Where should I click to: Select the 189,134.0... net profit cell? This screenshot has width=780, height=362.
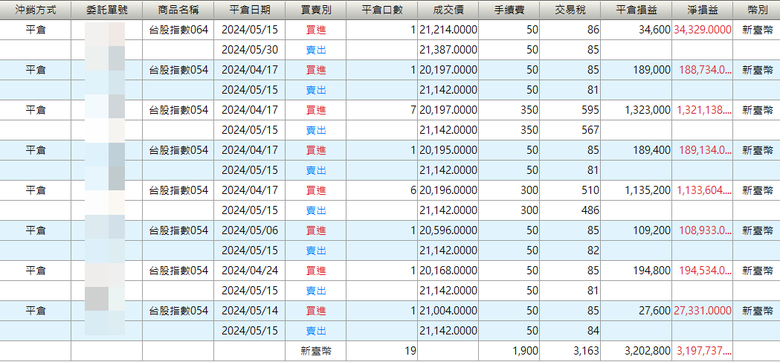(702, 150)
